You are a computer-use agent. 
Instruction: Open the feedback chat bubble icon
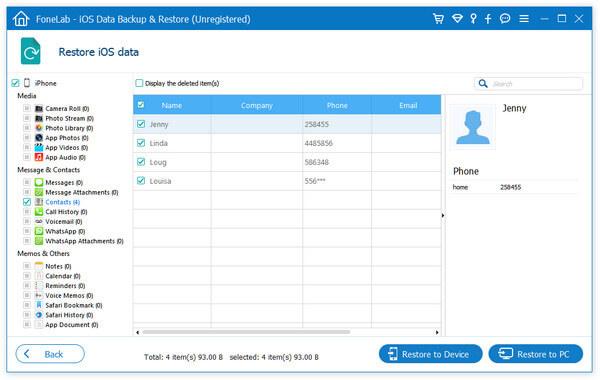point(505,18)
